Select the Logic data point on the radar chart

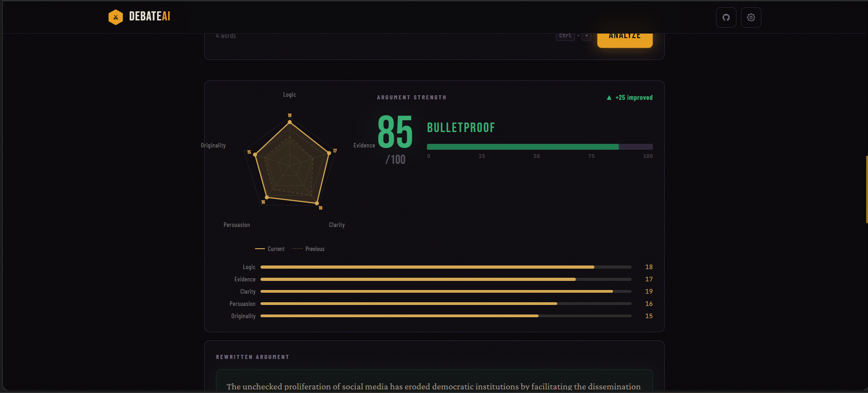tap(289, 122)
